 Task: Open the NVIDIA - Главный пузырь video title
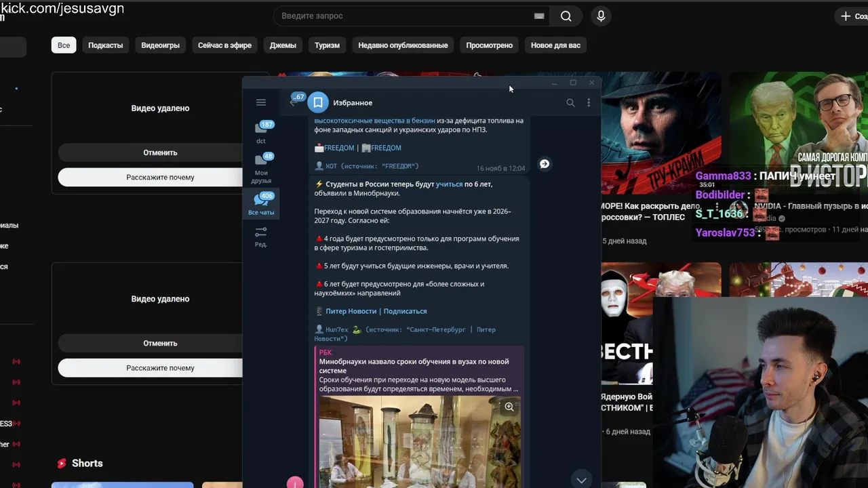pyautogui.click(x=810, y=206)
